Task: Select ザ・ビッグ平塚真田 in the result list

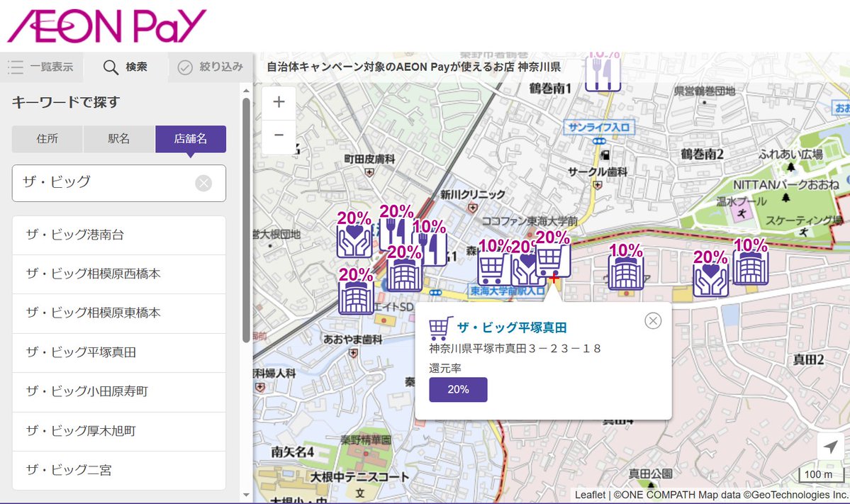Action: click(x=118, y=352)
